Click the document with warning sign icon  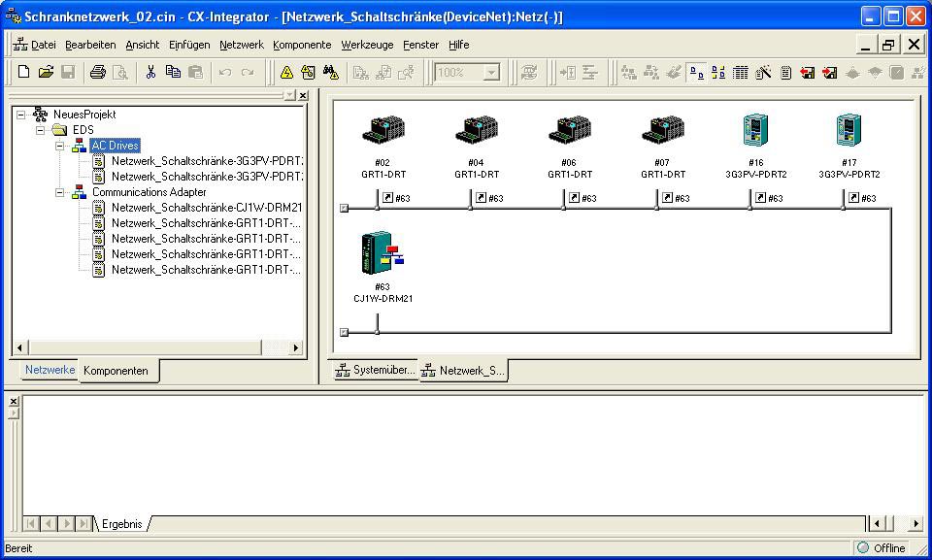tap(308, 73)
